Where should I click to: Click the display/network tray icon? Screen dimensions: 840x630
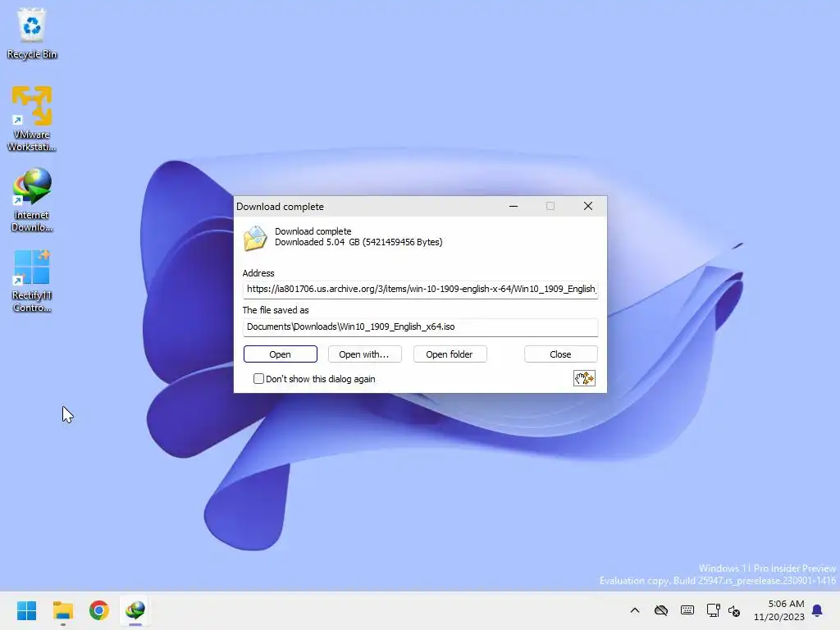(x=713, y=610)
